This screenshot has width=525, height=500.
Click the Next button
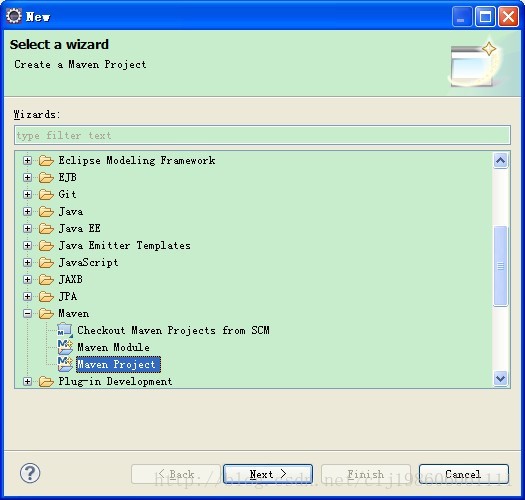click(268, 474)
